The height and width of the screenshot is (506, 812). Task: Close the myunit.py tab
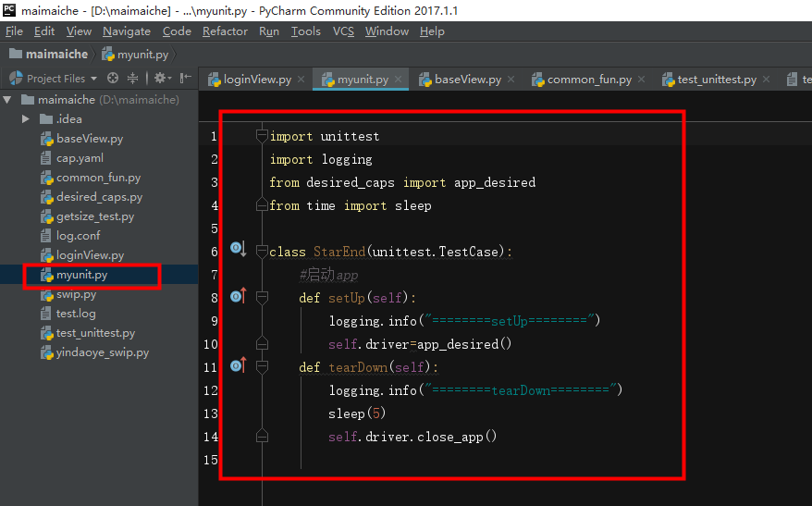(398, 80)
